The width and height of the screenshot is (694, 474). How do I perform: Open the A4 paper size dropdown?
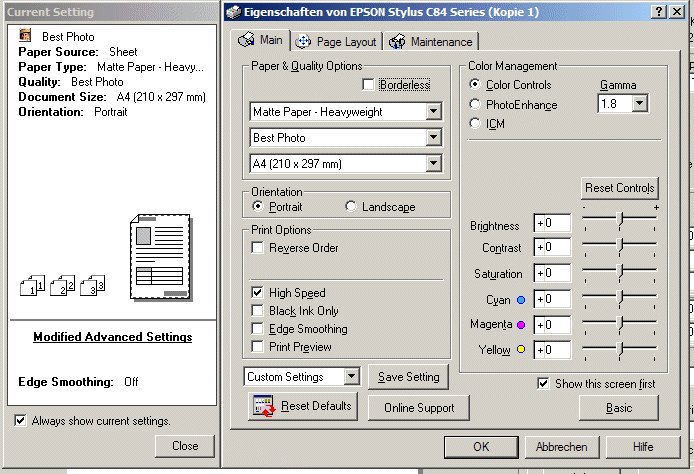[434, 164]
